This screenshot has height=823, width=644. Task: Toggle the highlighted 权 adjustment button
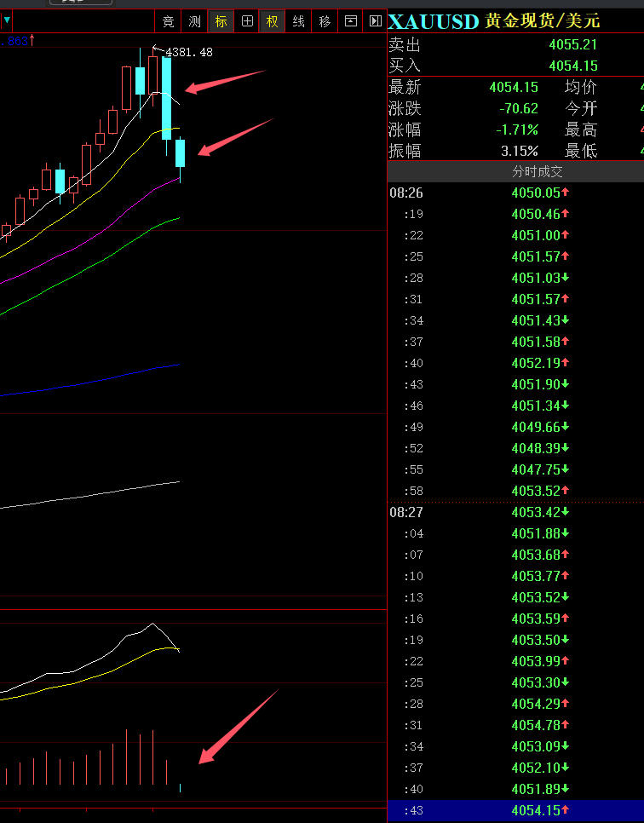pos(273,21)
